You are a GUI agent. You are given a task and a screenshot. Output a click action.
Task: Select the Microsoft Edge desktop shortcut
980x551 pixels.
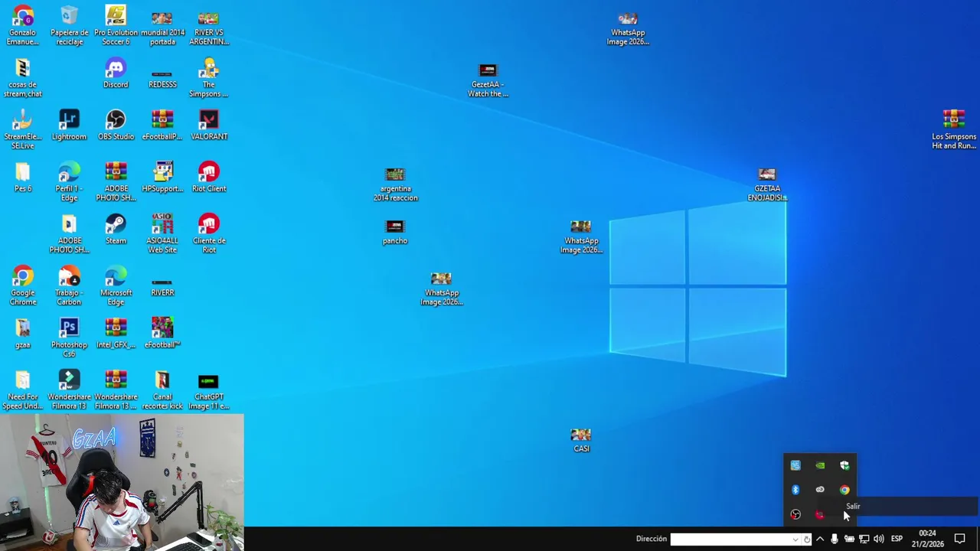(116, 286)
